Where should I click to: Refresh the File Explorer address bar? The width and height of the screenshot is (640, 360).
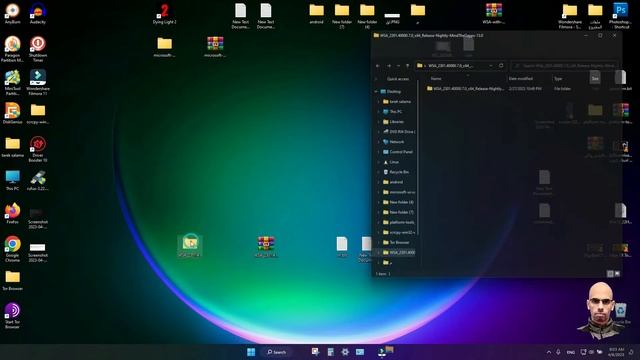501,66
